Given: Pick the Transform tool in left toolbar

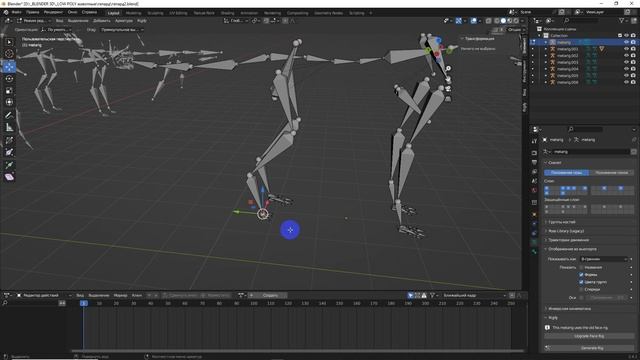Looking at the screenshot, I should [x=9, y=102].
